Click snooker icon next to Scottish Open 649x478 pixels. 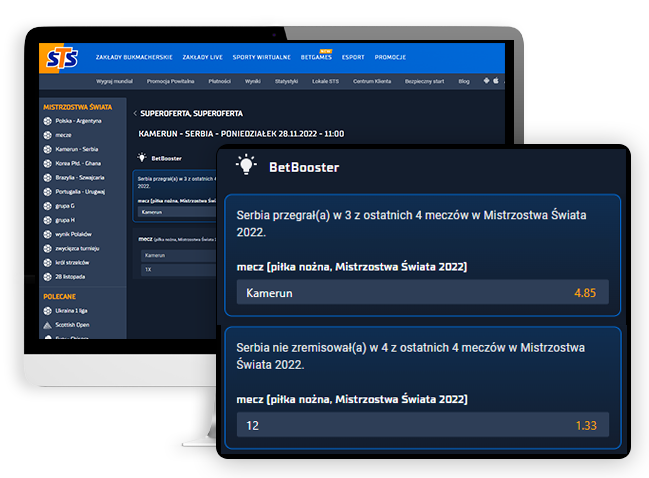[x=48, y=325]
